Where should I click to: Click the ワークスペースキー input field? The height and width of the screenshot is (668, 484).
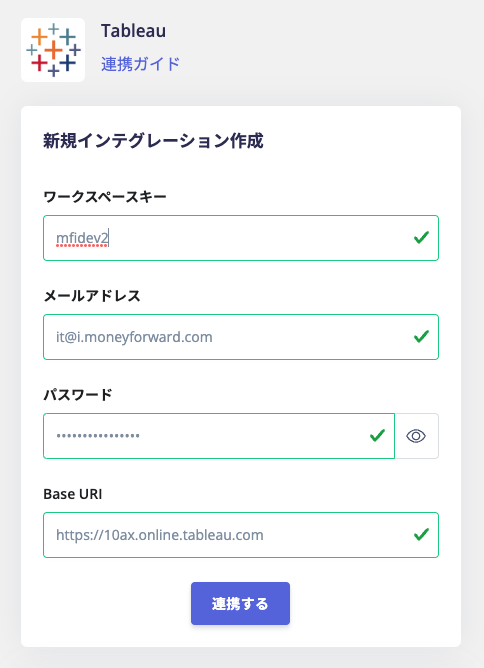click(241, 238)
